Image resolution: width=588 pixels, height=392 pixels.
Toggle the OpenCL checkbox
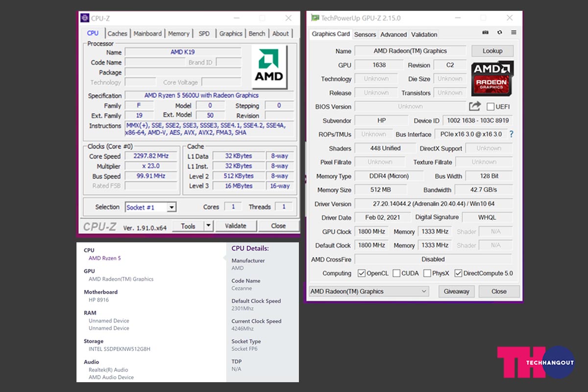point(362,273)
